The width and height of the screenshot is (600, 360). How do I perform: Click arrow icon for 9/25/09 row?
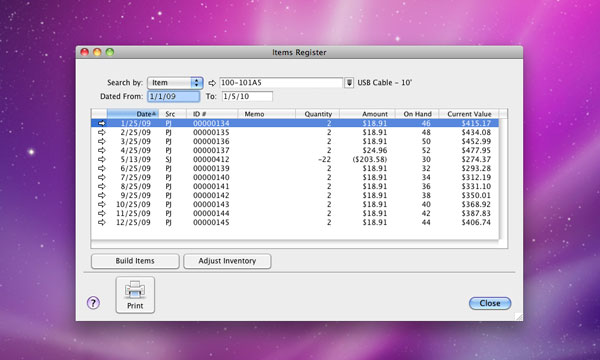[x=101, y=195]
